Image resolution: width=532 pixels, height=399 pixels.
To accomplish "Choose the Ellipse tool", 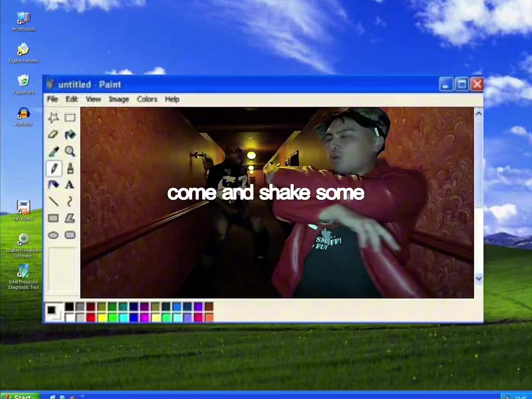I will coord(54,235).
